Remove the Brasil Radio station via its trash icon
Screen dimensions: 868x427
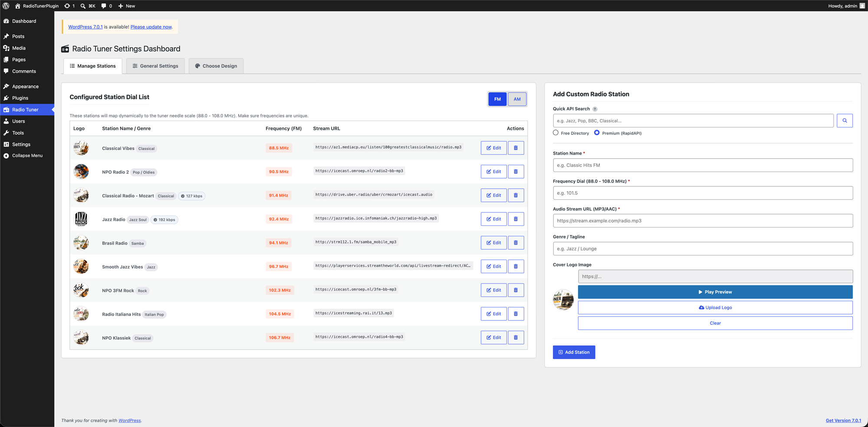516,243
